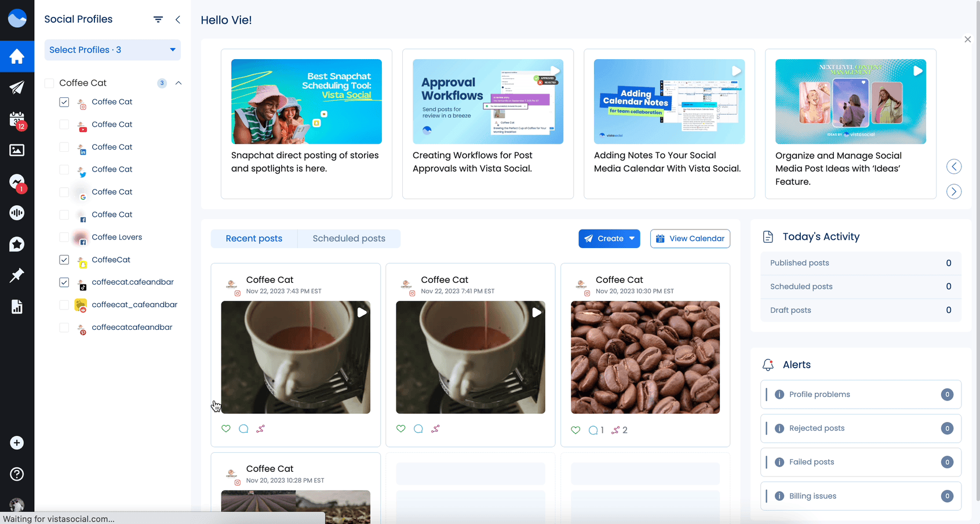Click the Vista Social logo icon

tap(17, 19)
